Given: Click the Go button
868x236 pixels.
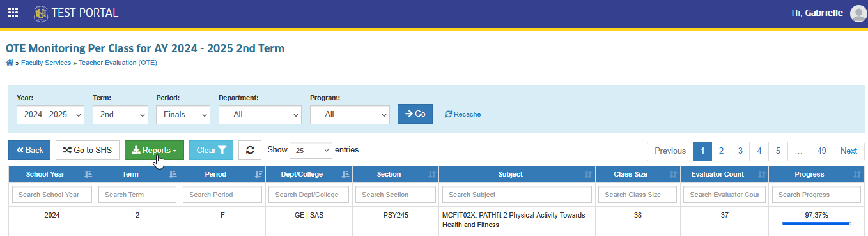Looking at the screenshot, I should click(415, 114).
